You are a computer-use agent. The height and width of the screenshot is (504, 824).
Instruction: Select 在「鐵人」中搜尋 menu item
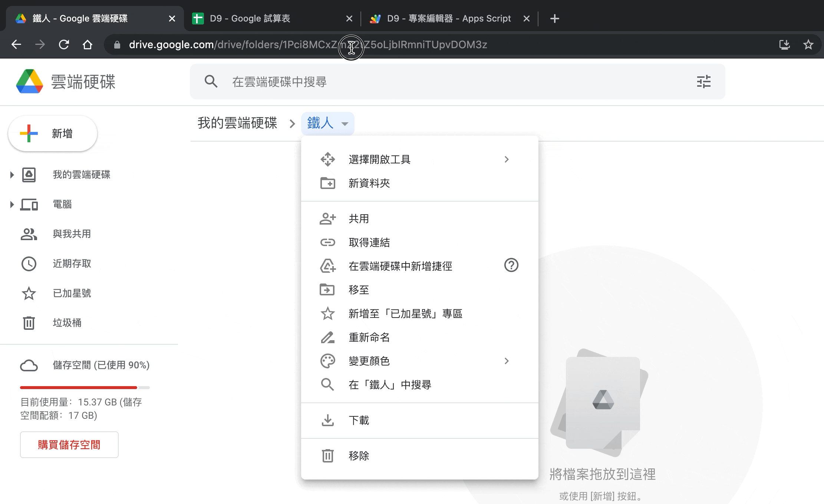click(x=419, y=385)
